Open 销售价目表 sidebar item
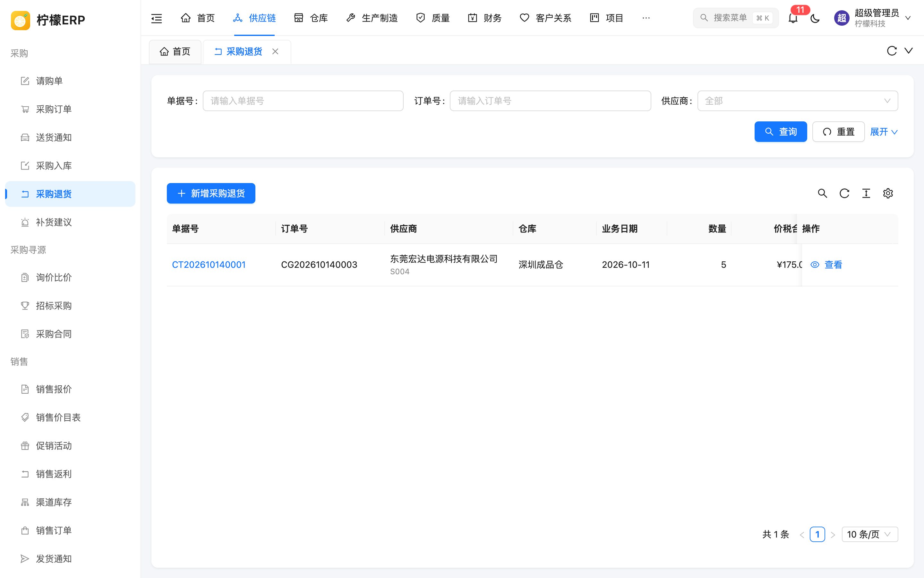Image resolution: width=924 pixels, height=578 pixels. pos(70,417)
